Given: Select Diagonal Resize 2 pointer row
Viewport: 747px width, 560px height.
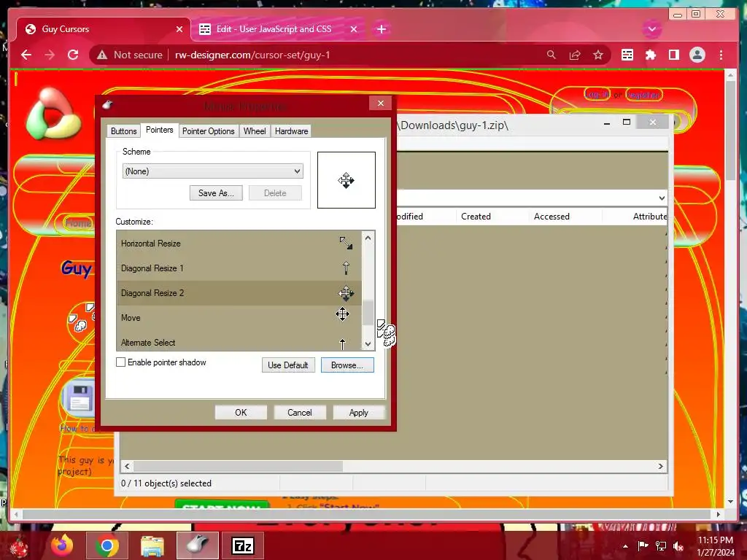Looking at the screenshot, I should coord(239,293).
